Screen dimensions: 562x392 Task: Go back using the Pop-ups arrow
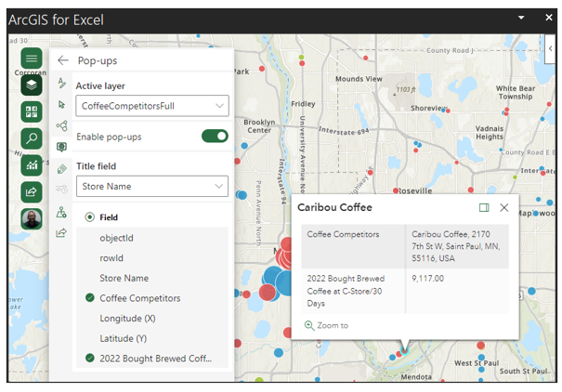63,60
